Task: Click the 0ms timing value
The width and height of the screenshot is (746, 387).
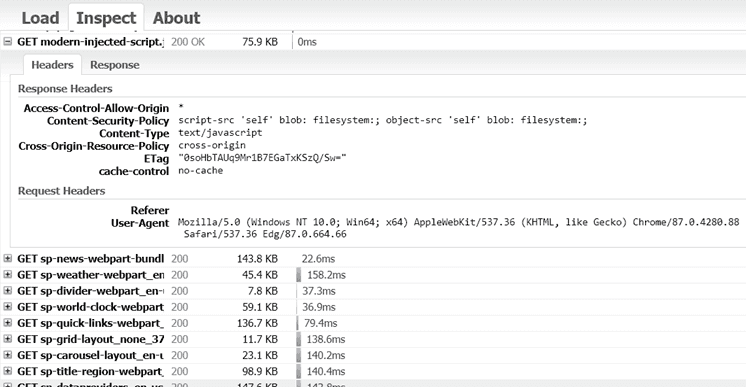Action: pos(307,42)
